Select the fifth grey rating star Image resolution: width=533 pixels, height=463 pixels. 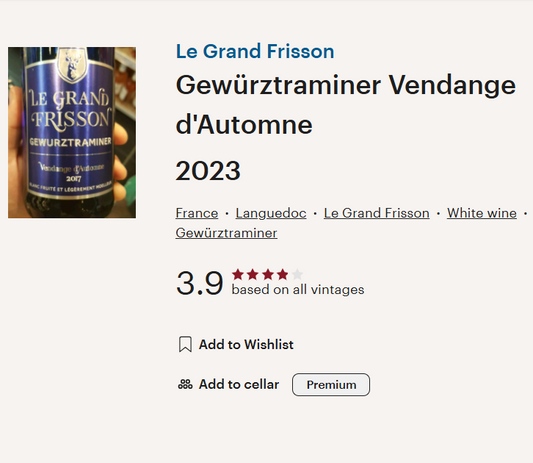tap(297, 274)
